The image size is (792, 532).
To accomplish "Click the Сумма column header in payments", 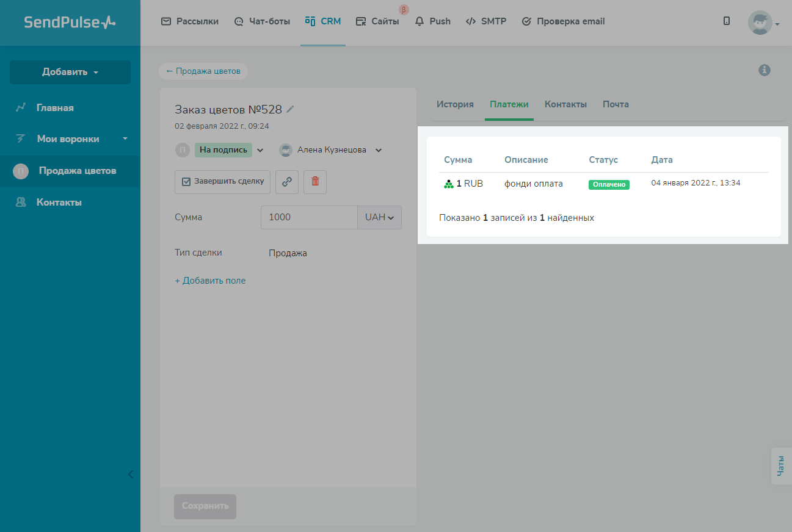I will (458, 160).
